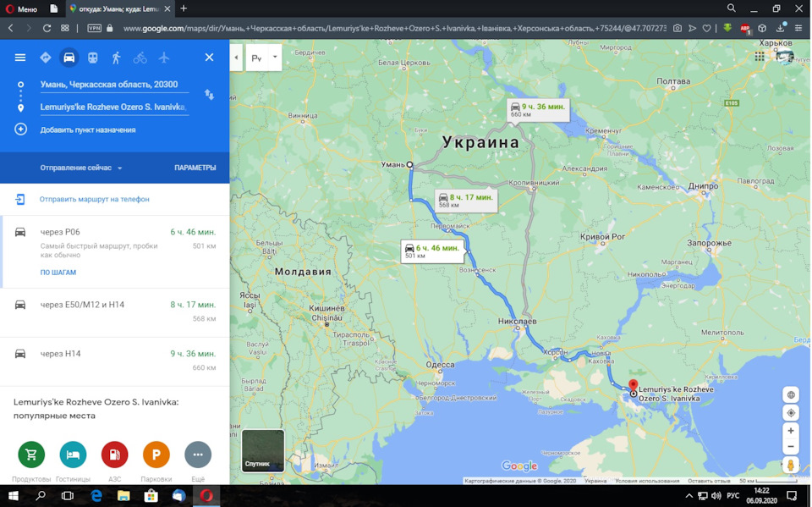This screenshot has height=507, width=812.
Task: Open Microsoft Store from taskbar
Action: (151, 496)
